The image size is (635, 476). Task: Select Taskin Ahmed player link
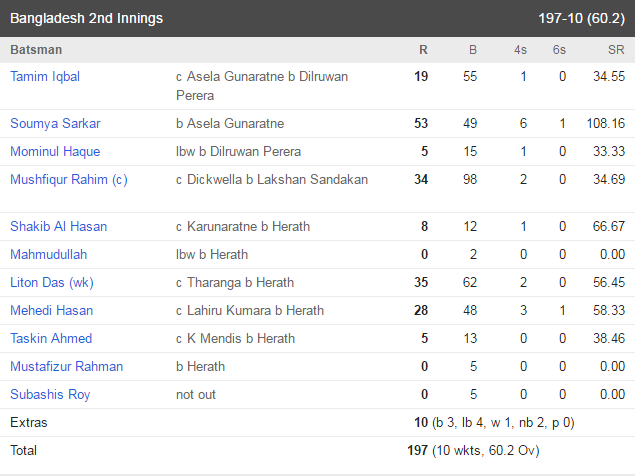pyautogui.click(x=51, y=338)
